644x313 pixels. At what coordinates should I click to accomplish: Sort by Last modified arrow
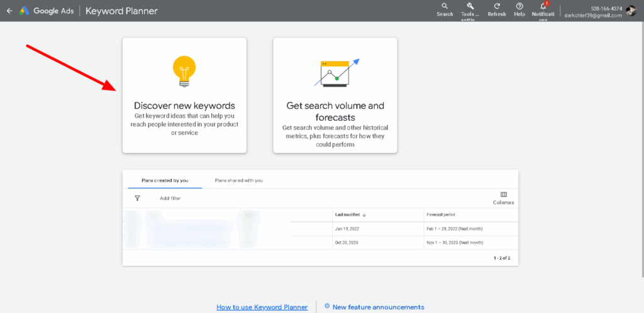tap(364, 214)
